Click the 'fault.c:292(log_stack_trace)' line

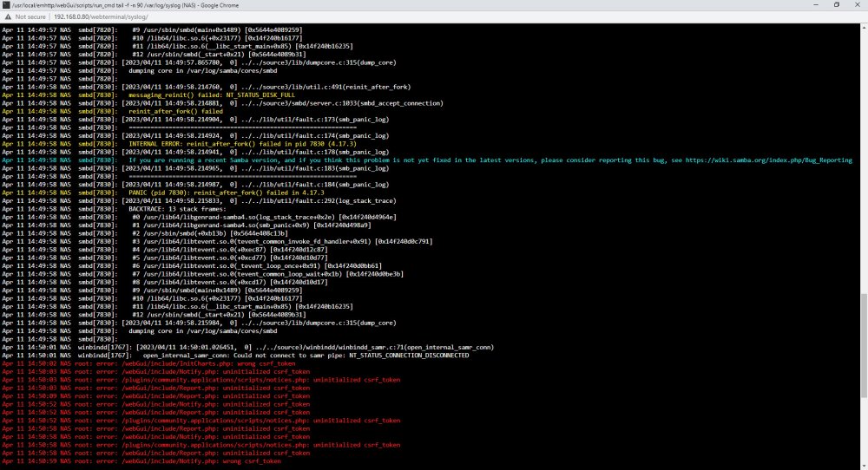point(199,200)
